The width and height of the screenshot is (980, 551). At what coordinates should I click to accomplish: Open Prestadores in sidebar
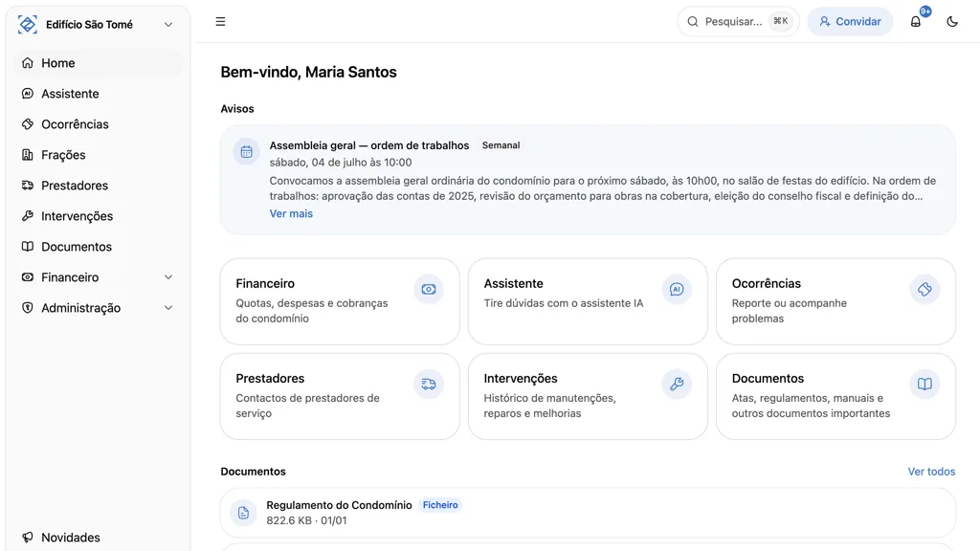[99, 186]
